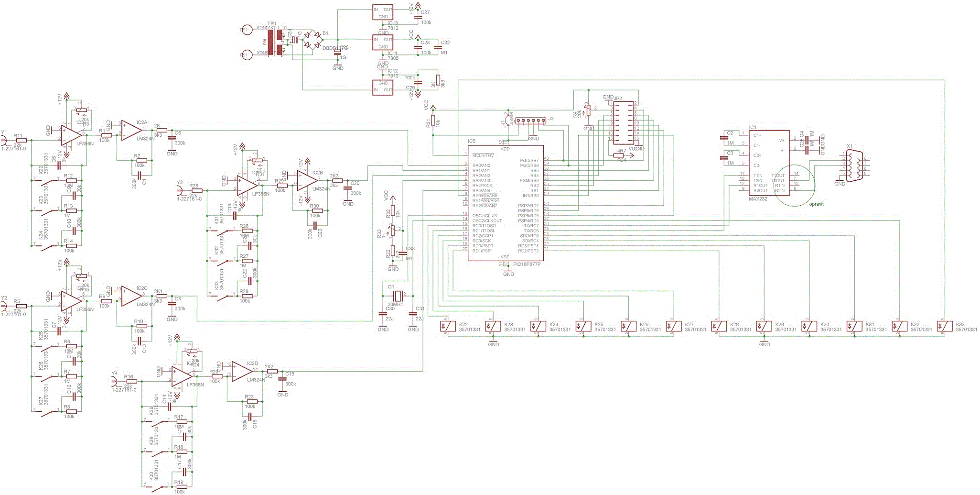Click the 'opravit' annotation text
This screenshot has width=980, height=495.
pyautogui.click(x=816, y=204)
